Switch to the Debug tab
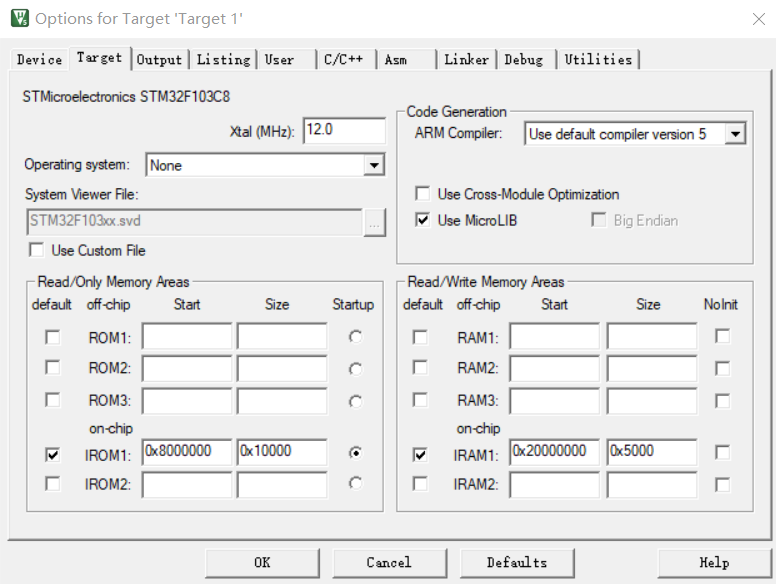Viewport: 776px width, 584px height. pyautogui.click(x=527, y=59)
